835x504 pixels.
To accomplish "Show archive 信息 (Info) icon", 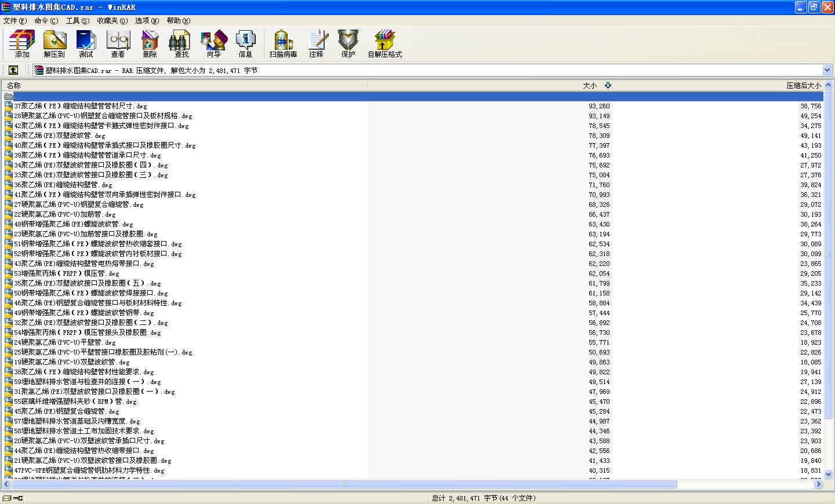I will pos(246,43).
